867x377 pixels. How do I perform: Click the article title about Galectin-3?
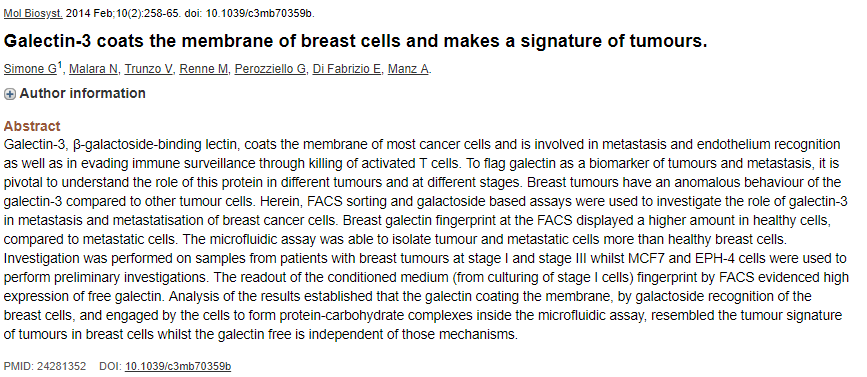tap(356, 41)
